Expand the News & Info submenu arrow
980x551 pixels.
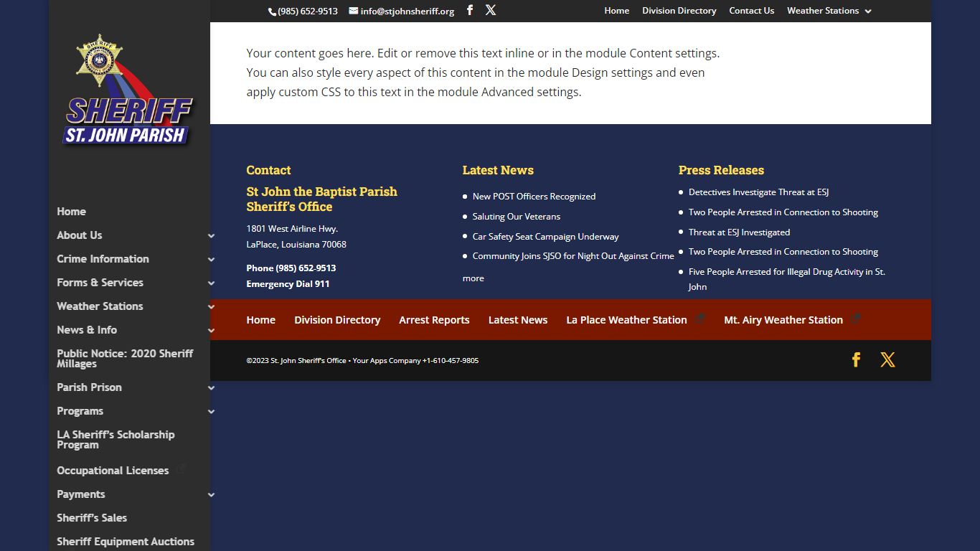coord(211,330)
